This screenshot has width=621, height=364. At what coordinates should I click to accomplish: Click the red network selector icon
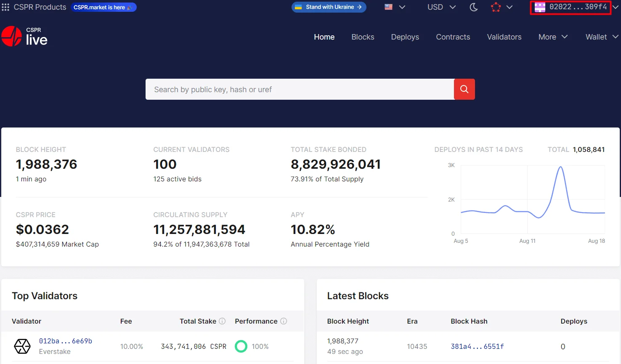point(496,7)
